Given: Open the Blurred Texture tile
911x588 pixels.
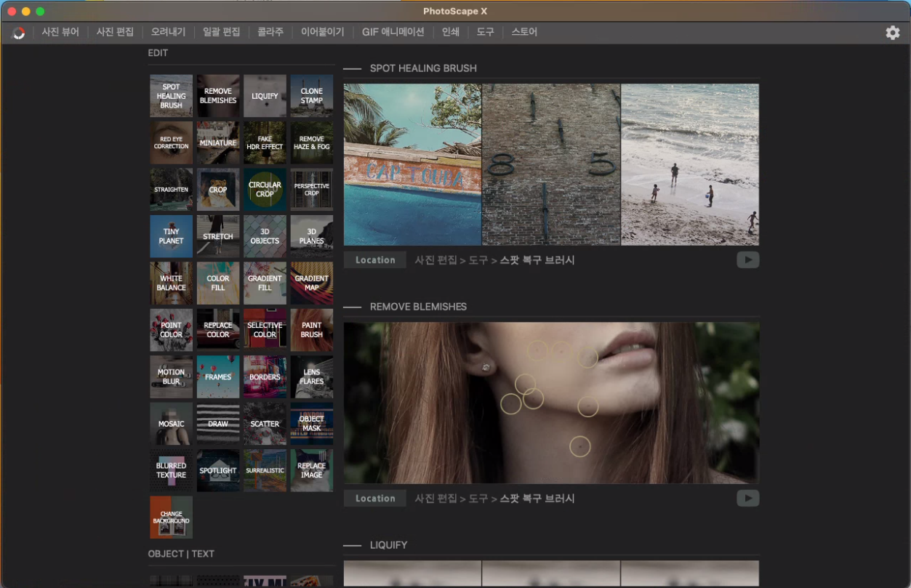Looking at the screenshot, I should pos(171,471).
